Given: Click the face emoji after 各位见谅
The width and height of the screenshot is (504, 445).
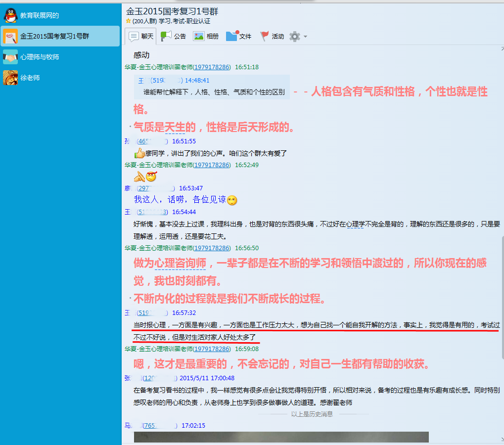Looking at the screenshot, I should click(232, 200).
